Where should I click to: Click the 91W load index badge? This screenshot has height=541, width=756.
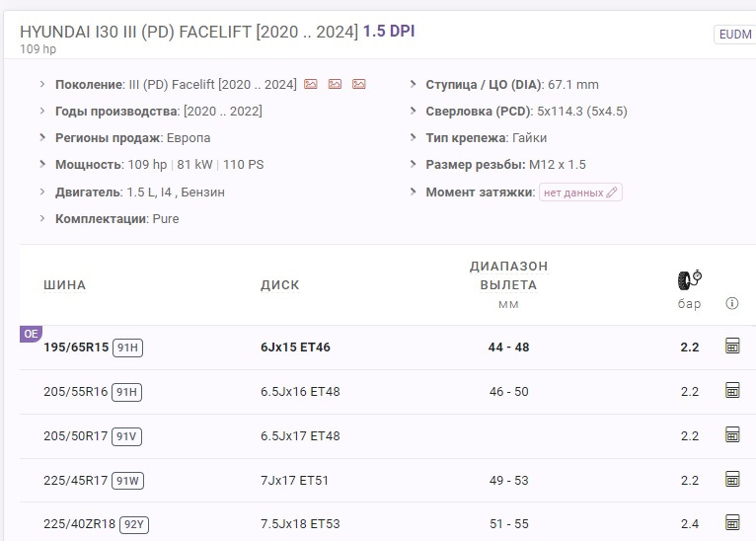[127, 481]
